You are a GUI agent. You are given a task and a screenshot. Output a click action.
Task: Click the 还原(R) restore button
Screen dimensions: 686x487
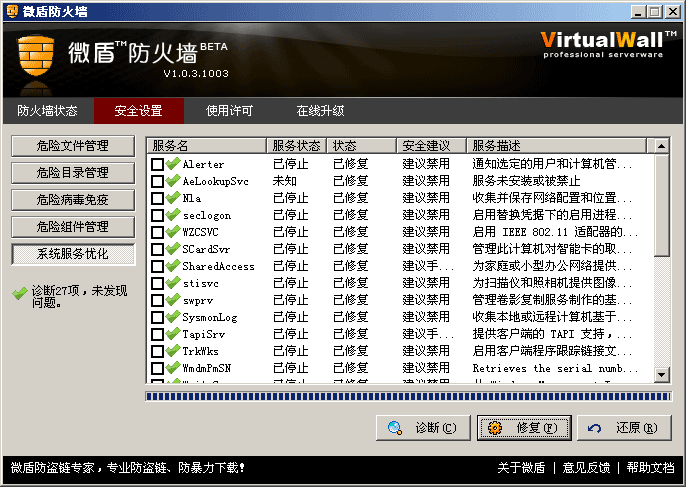(624, 428)
